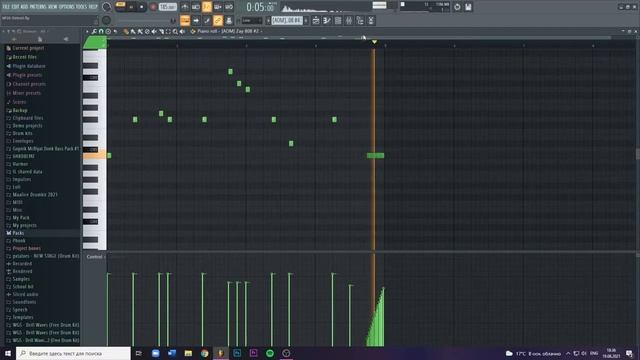
Task: Click the pause playback button
Action: (x=131, y=7)
